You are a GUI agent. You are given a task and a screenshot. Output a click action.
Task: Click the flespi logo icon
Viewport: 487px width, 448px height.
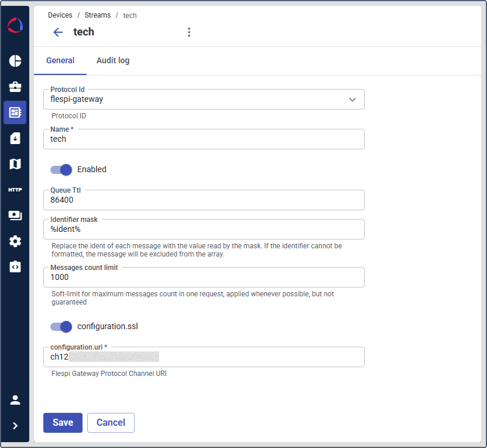point(15,26)
